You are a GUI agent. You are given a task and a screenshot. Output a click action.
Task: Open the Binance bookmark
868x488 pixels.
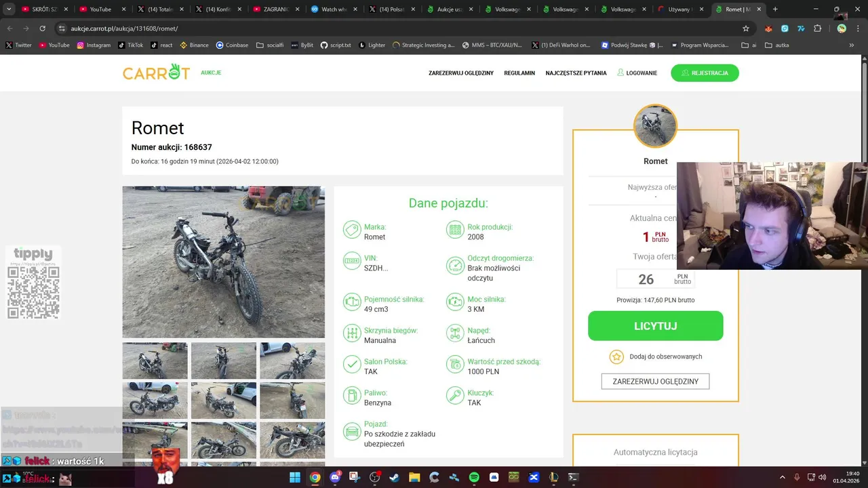[x=194, y=45]
